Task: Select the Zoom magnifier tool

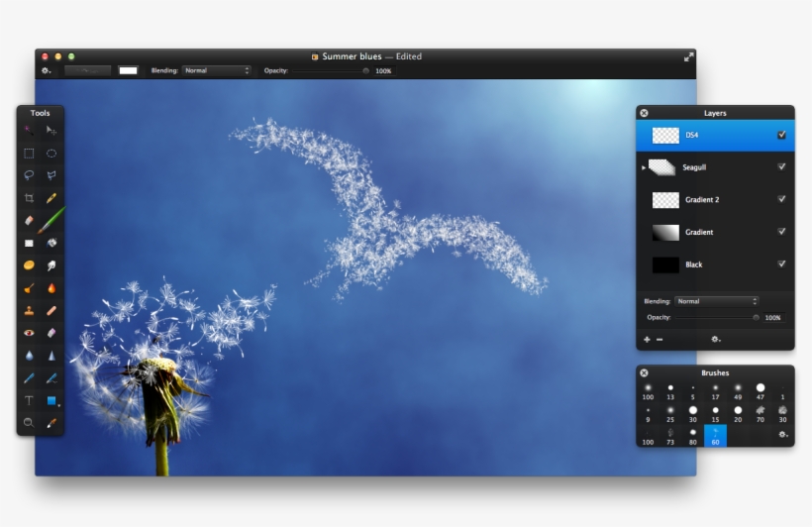Action: coord(29,423)
